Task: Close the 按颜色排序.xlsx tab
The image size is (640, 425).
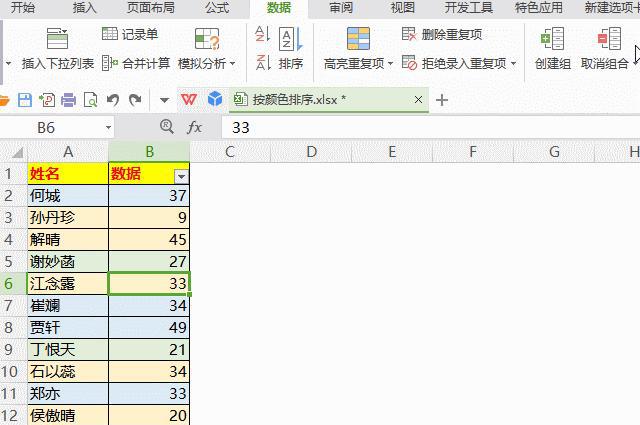Action: (x=418, y=100)
